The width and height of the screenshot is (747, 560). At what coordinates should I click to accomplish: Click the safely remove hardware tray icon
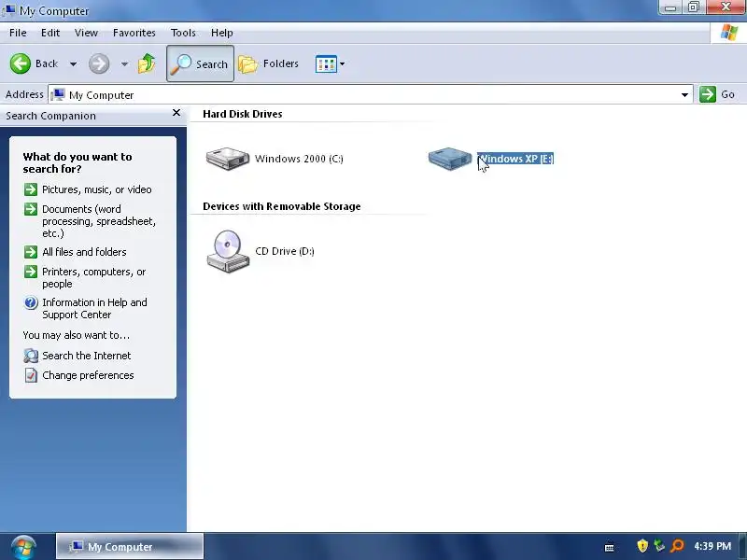[x=659, y=546]
